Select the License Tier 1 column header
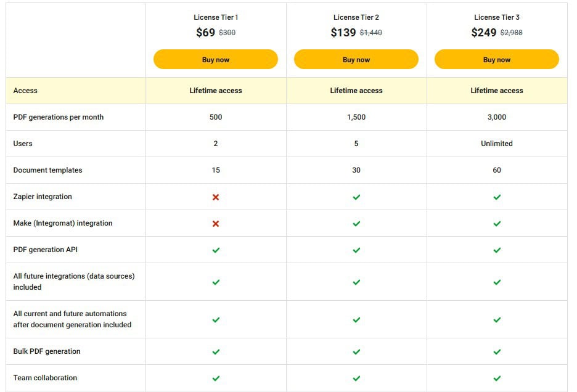The image size is (577, 392). (215, 17)
